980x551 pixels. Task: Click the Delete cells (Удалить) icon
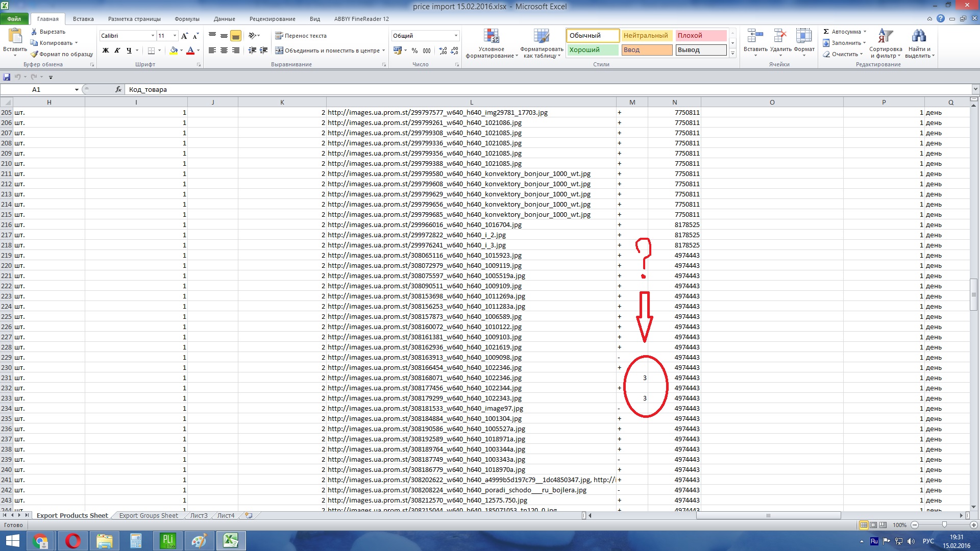[x=780, y=36]
